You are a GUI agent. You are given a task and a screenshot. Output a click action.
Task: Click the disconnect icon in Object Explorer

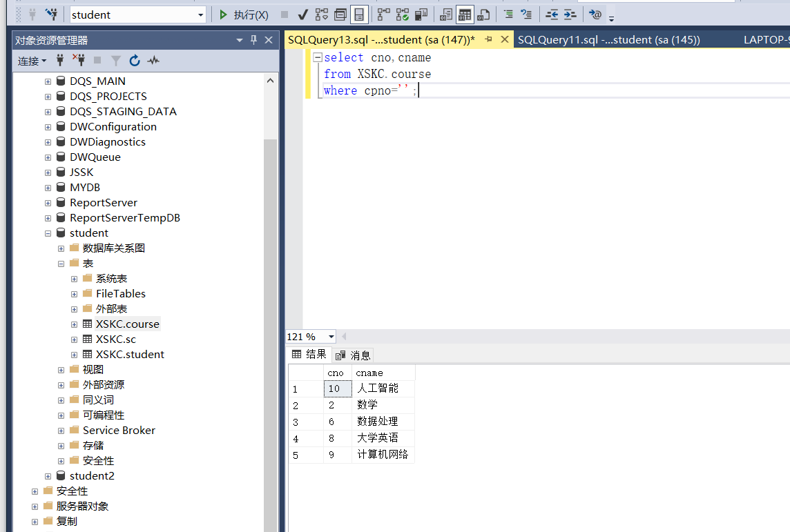click(x=79, y=61)
